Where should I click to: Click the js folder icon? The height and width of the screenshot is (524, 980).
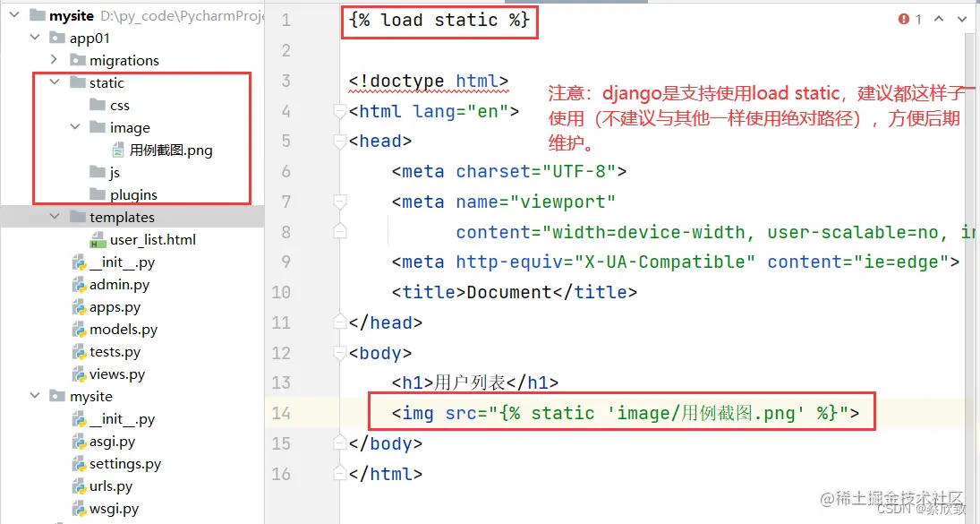coord(98,172)
